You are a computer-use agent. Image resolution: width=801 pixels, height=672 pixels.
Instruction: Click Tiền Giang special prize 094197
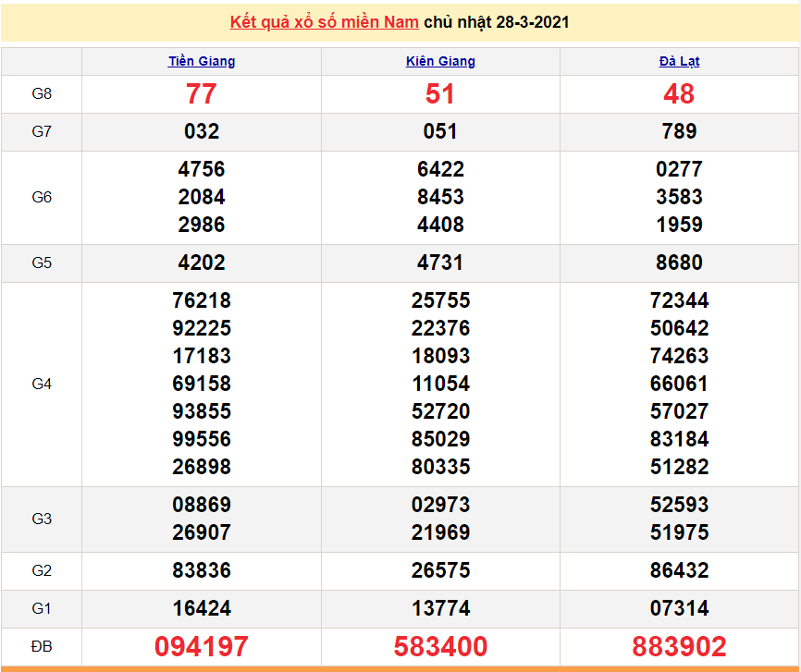point(202,646)
